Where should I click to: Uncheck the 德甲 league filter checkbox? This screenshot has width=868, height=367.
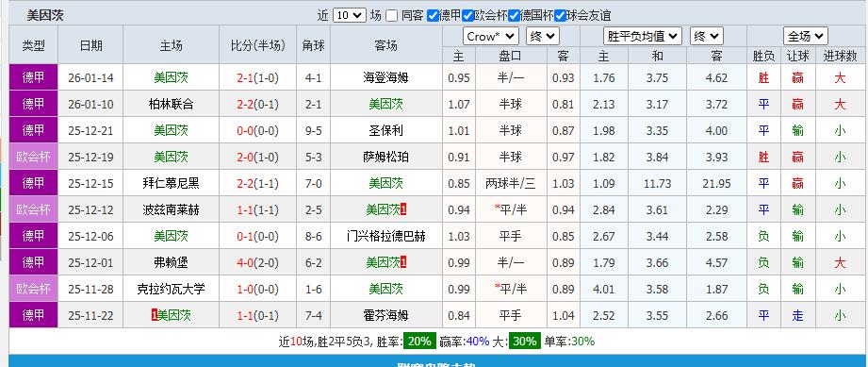point(434,15)
